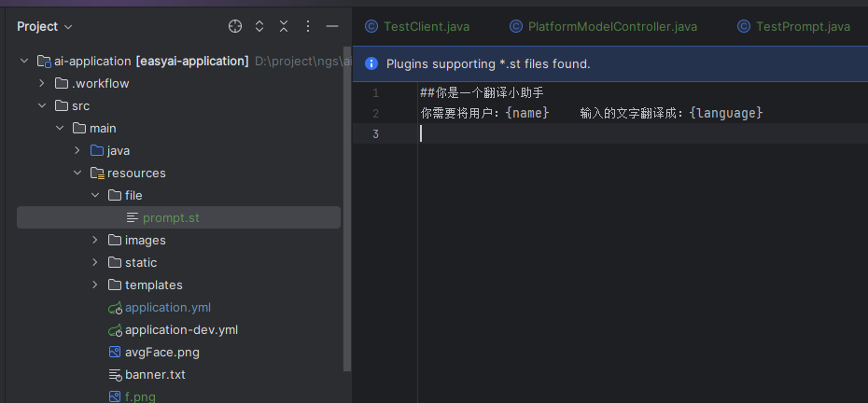Viewport: 868px width, 403px height.
Task: Hide the Project tool window
Action: tap(332, 26)
